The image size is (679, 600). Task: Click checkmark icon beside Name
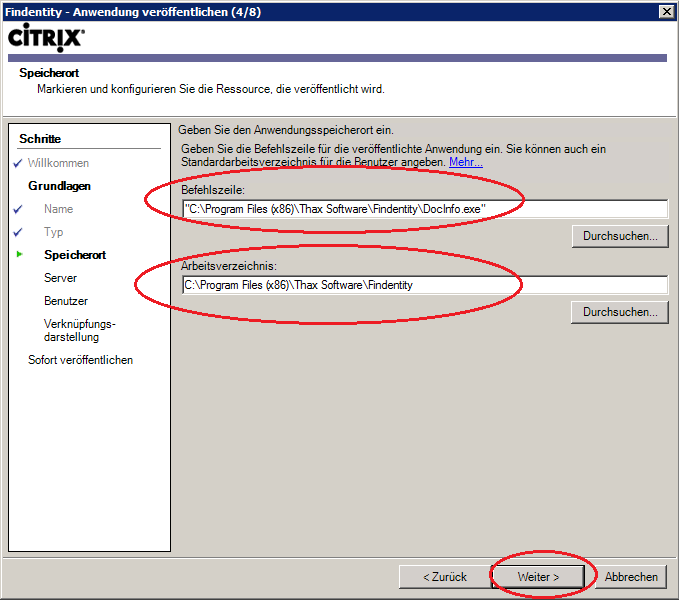(x=18, y=210)
